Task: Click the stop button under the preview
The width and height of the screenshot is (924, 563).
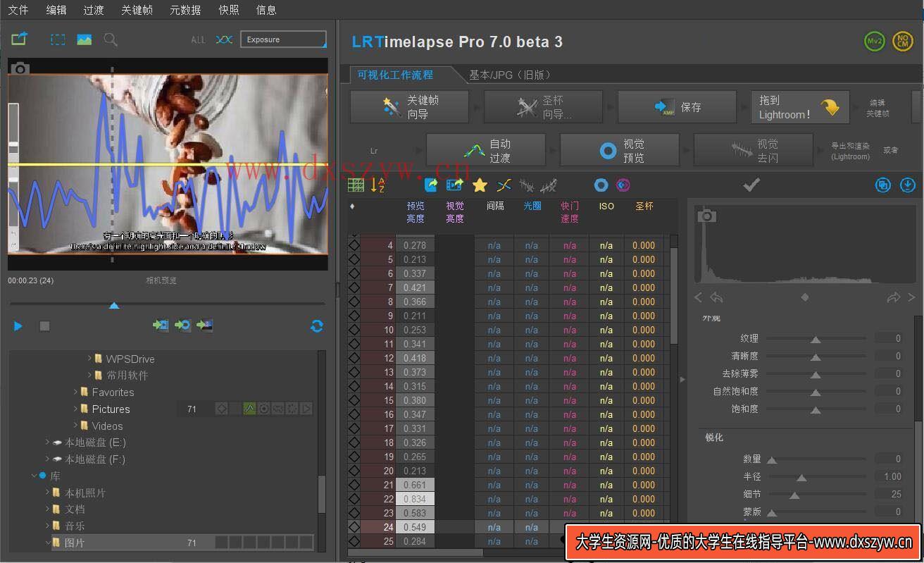Action: (44, 326)
